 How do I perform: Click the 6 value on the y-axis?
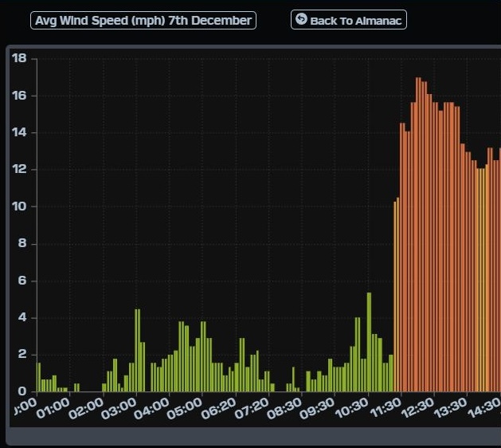(22, 281)
